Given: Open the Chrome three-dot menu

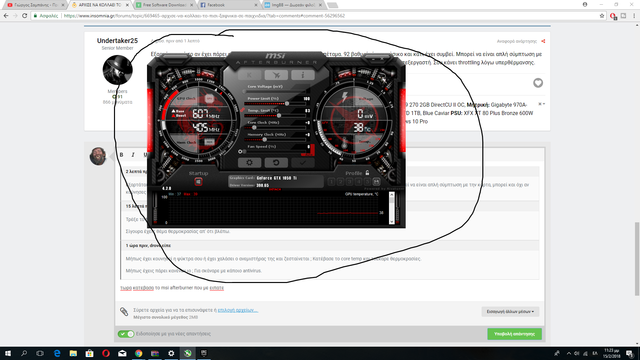Looking at the screenshot, I should pyautogui.click(x=634, y=16).
